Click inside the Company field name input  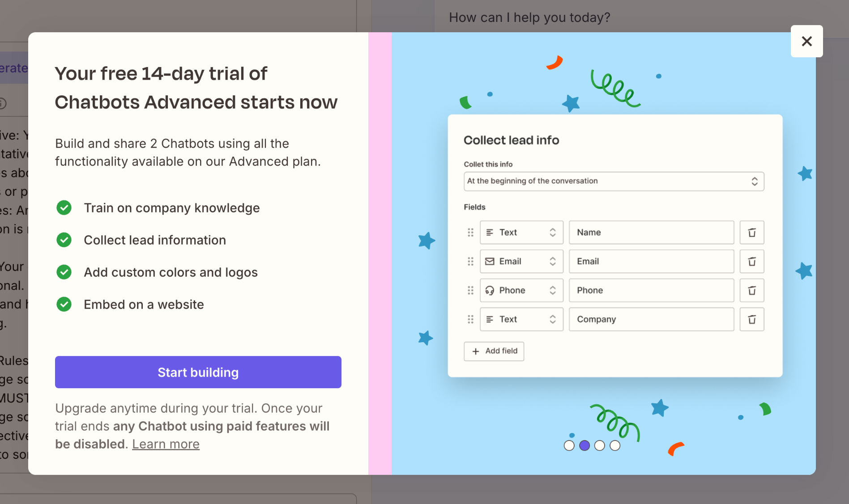[x=651, y=319]
